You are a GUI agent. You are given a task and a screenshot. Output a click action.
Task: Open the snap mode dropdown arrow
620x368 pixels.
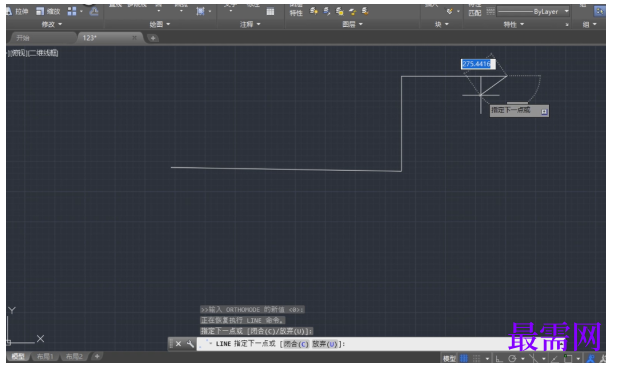click(487, 359)
